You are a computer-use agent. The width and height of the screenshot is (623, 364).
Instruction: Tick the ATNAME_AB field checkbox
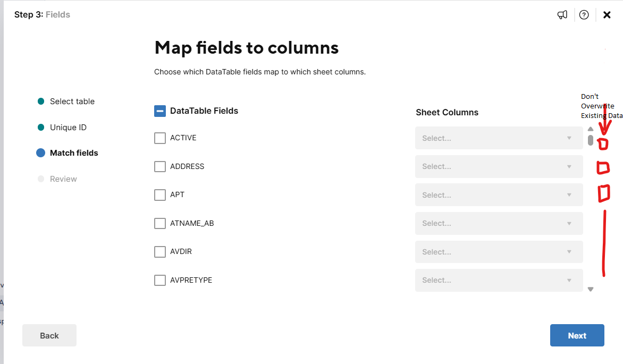pyautogui.click(x=159, y=223)
